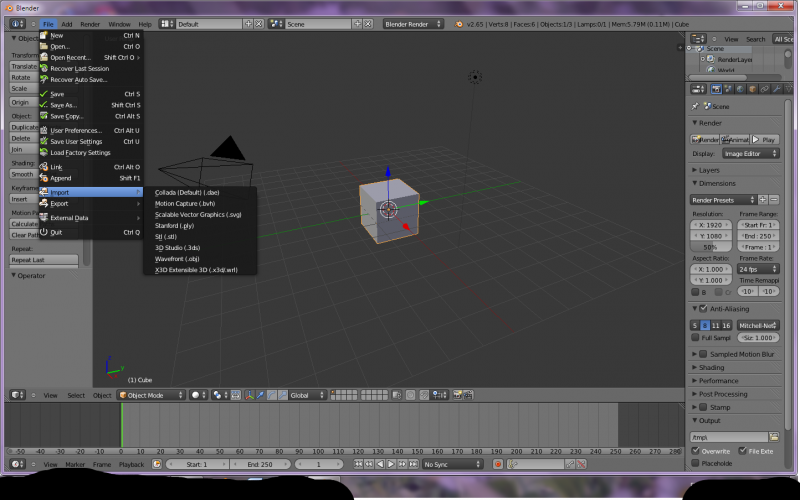
Task: Click the Play rendered animation button
Action: 765,139
